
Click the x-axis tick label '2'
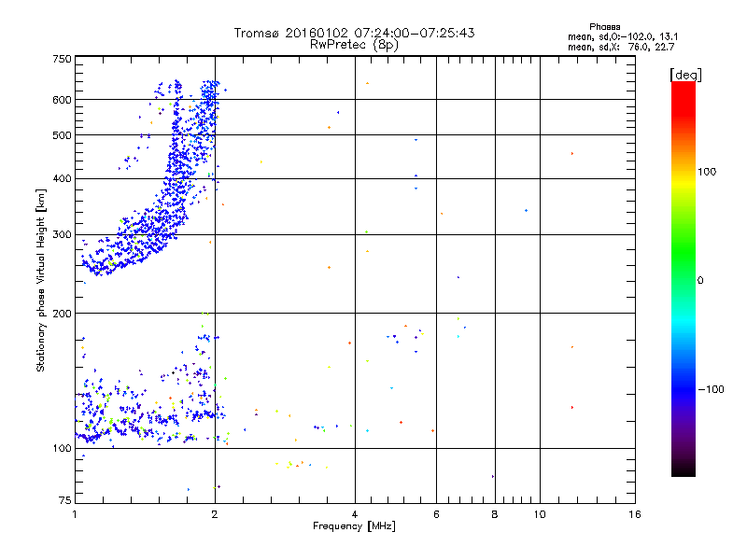click(215, 514)
